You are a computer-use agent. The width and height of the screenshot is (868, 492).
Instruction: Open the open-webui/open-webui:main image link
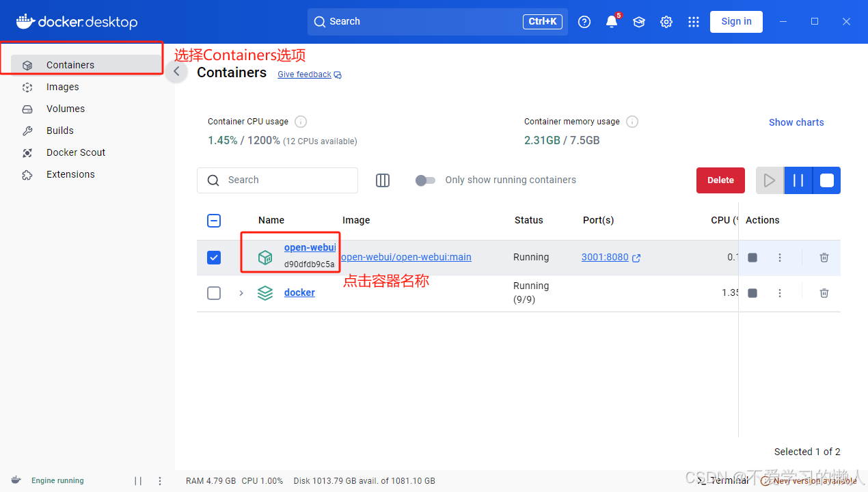click(406, 258)
